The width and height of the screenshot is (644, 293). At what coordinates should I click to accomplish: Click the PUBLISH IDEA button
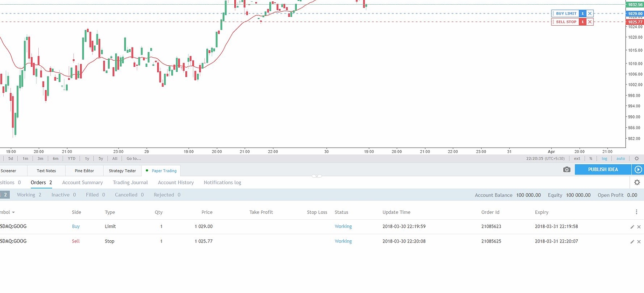click(x=602, y=170)
